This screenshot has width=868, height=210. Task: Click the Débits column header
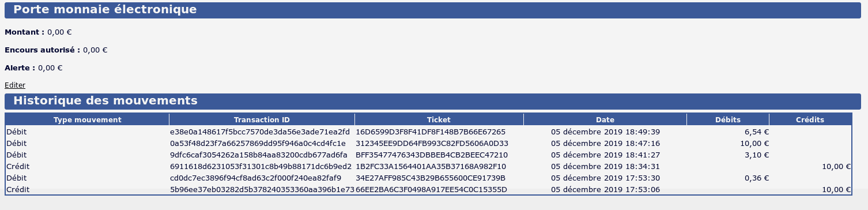point(728,119)
